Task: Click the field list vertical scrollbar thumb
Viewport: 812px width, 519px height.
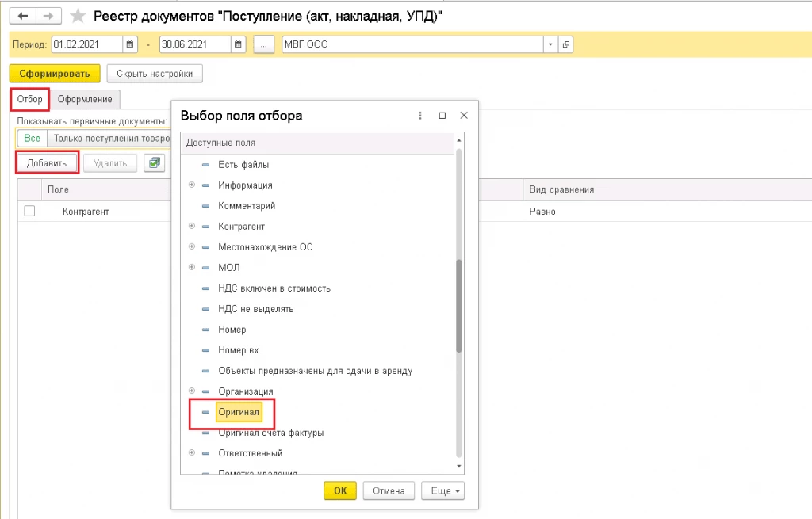Action: coord(459,307)
